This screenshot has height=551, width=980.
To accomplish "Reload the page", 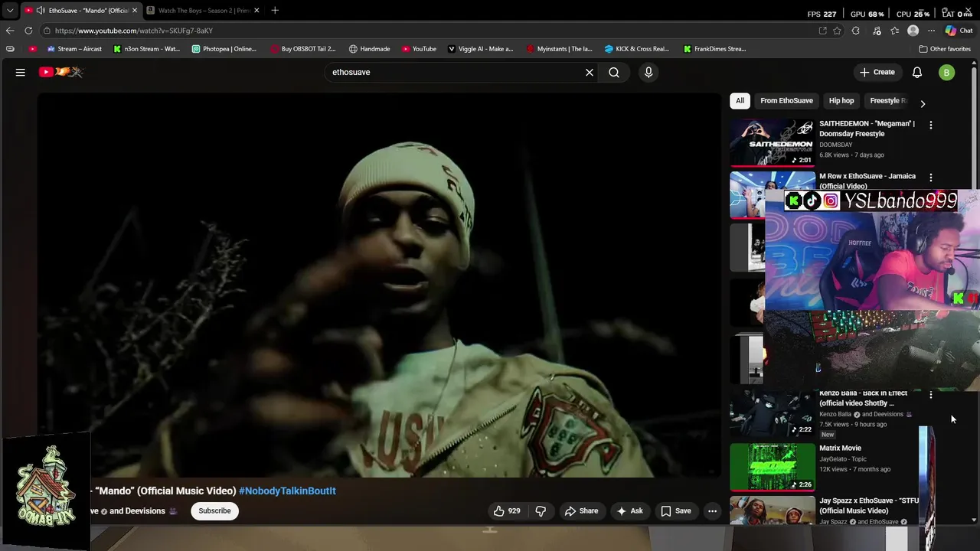I will pos(28,31).
